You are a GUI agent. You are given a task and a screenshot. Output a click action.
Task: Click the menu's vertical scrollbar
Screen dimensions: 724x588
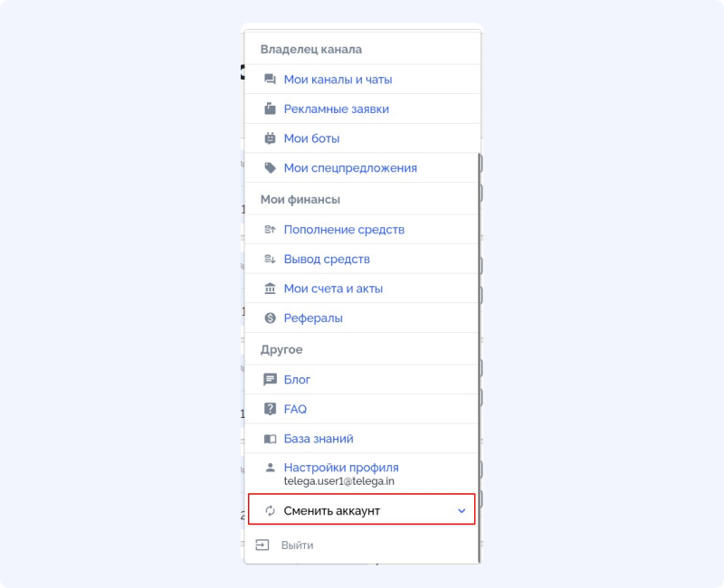pos(479,357)
